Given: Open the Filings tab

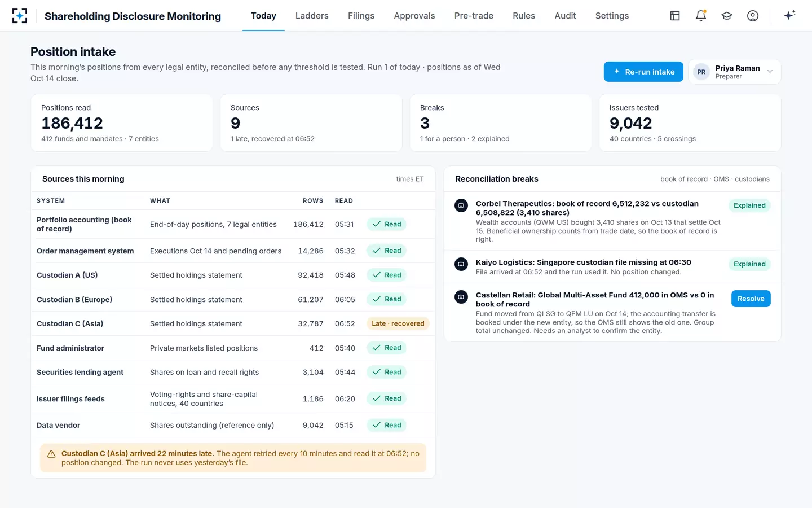Looking at the screenshot, I should [x=361, y=16].
